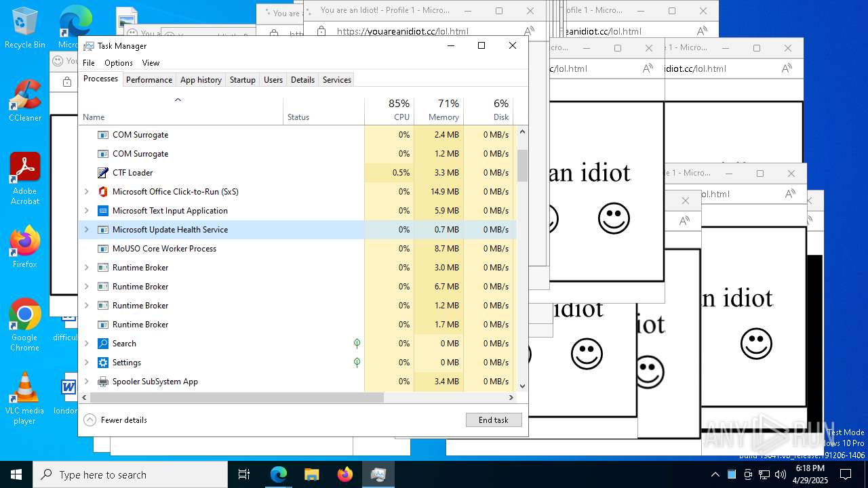
Task: Switch to the Startup tab
Action: click(242, 80)
